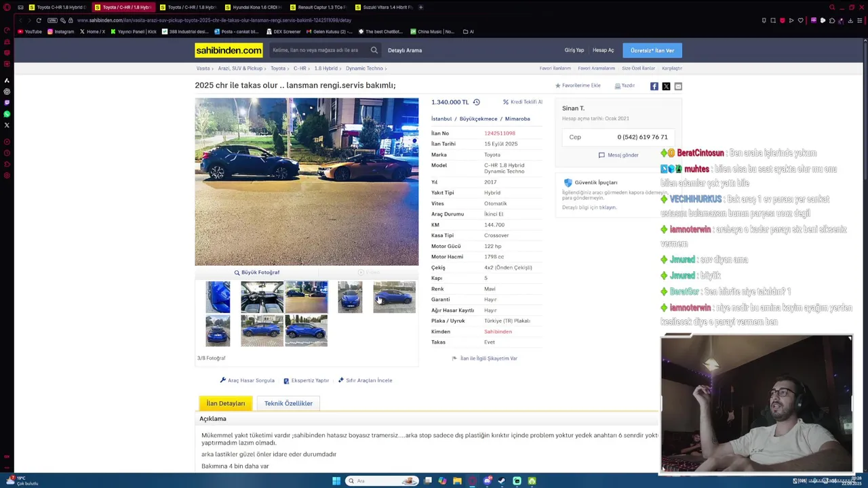
Task: Click Ücretsiz İlan Ver button
Action: 652,50
